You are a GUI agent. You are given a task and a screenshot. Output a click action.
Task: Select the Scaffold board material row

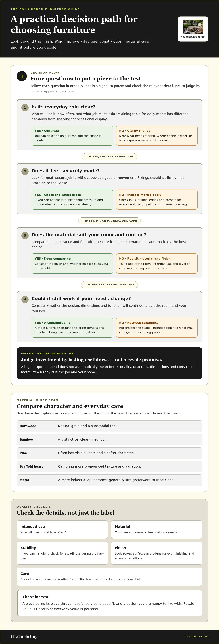pyautogui.click(x=109, y=466)
